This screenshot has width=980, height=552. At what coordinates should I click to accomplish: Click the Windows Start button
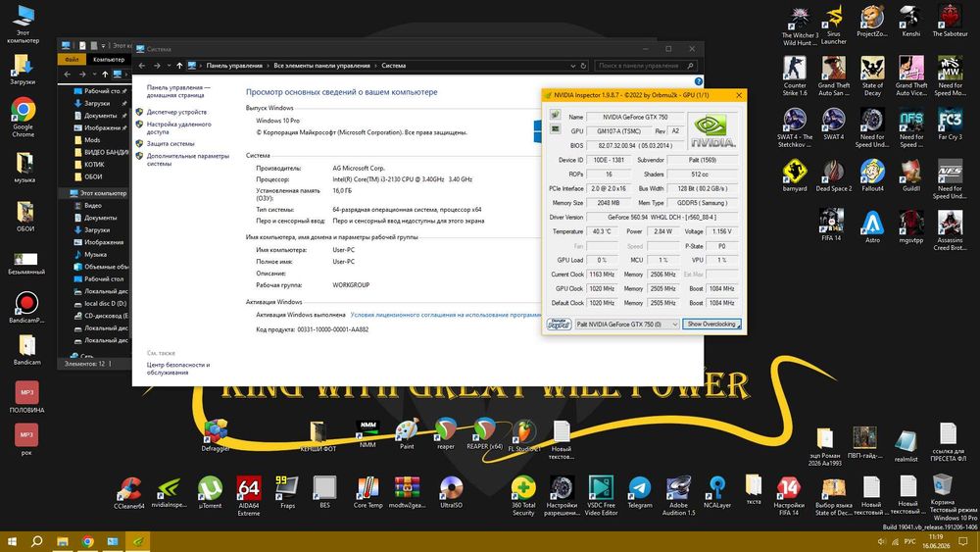(x=12, y=541)
